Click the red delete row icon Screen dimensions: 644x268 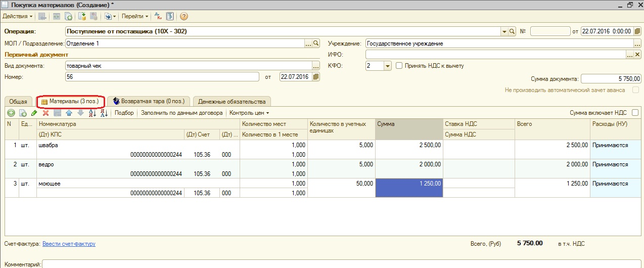click(45, 113)
